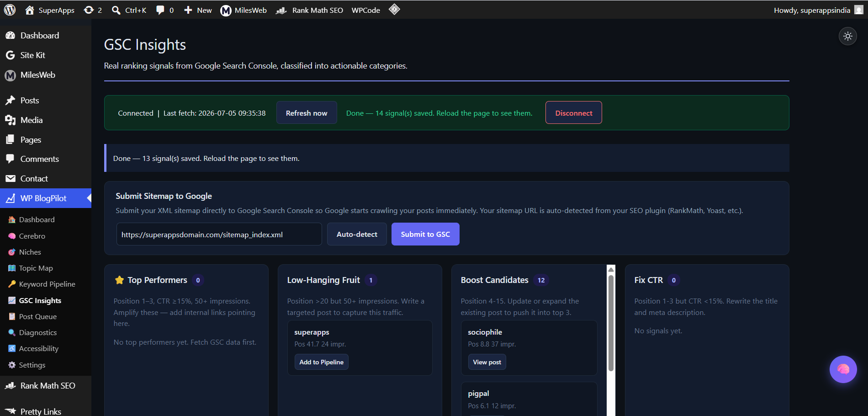Toggle light mode with the sun icon
The image size is (868, 416).
pyautogui.click(x=848, y=36)
